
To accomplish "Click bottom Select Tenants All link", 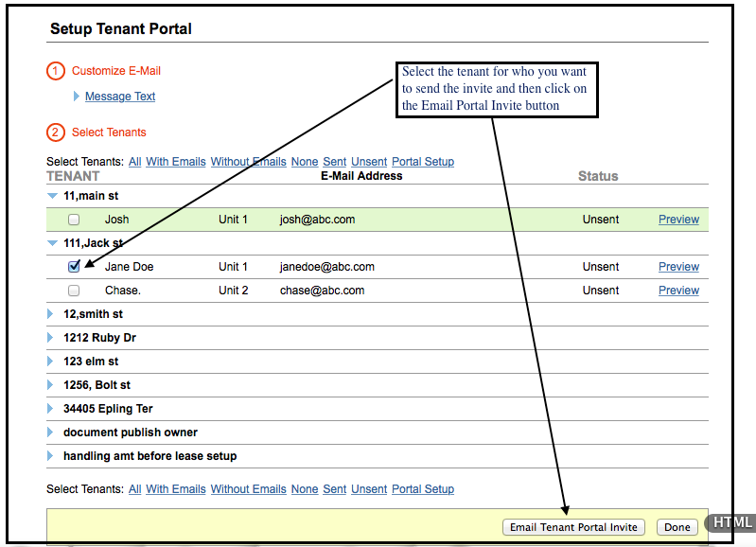I will point(135,489).
